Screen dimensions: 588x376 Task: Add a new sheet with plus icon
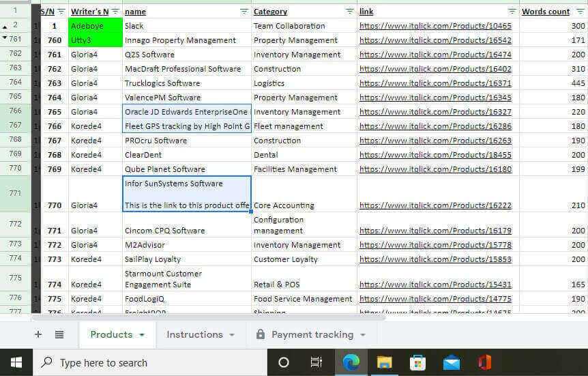click(38, 334)
